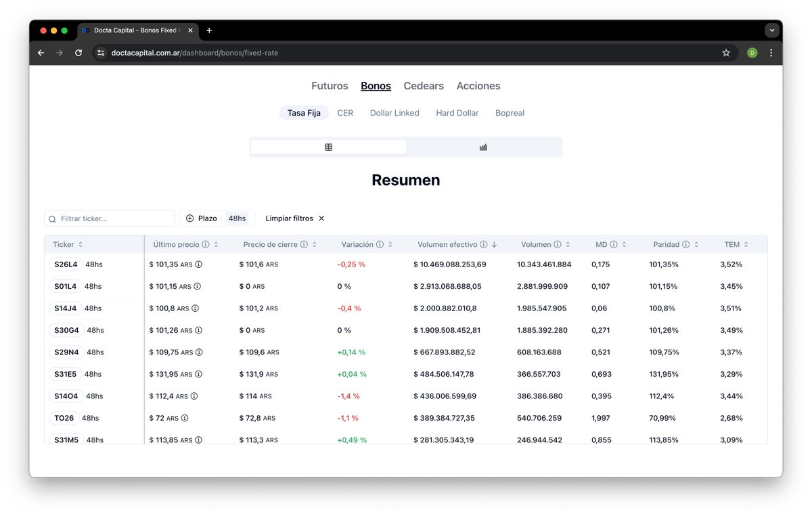This screenshot has width=812, height=516.
Task: Click info icon next to Variación header
Action: (380, 245)
